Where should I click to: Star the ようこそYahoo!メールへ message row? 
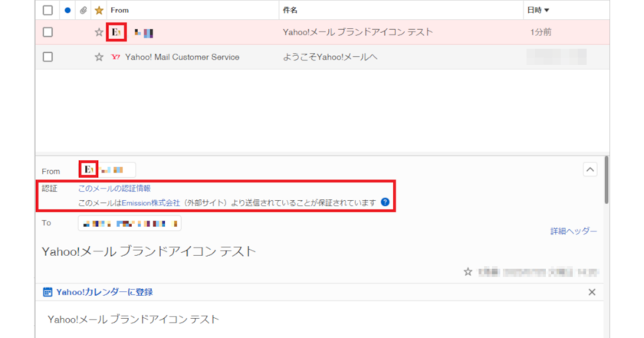99,57
